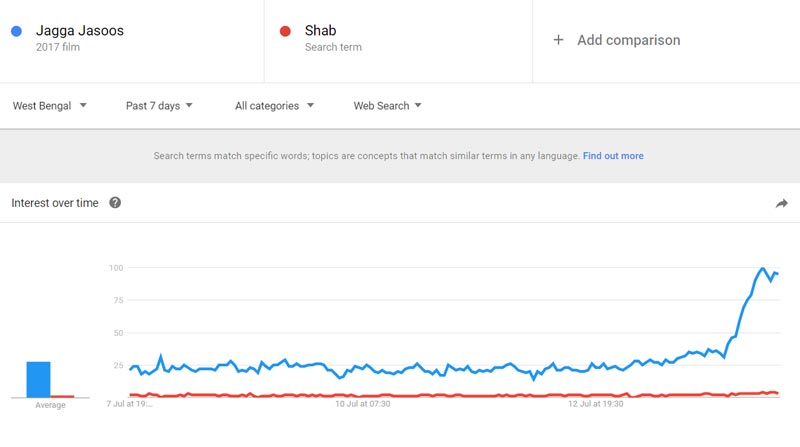800x447 pixels.
Task: Click the 10 Jul at 07:30 axis label
Action: click(362, 404)
